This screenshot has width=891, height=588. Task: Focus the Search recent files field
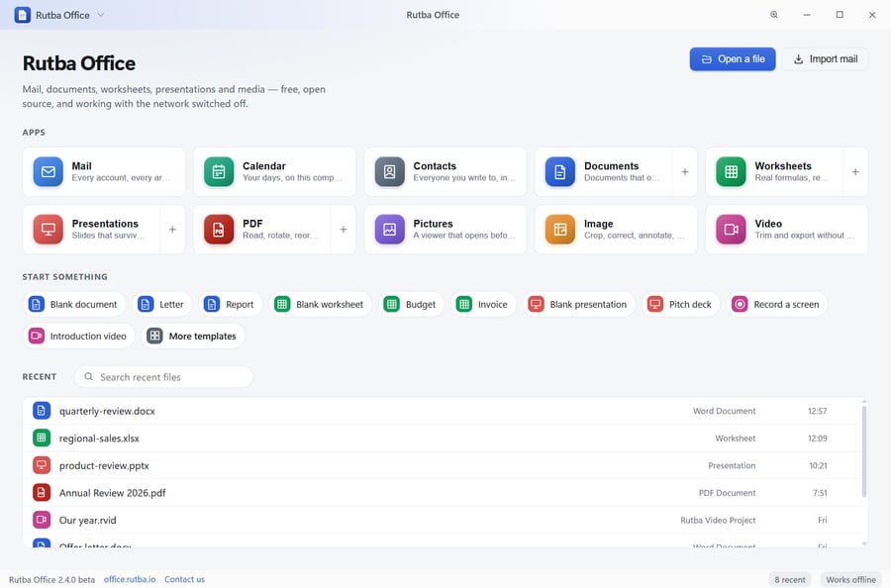163,377
